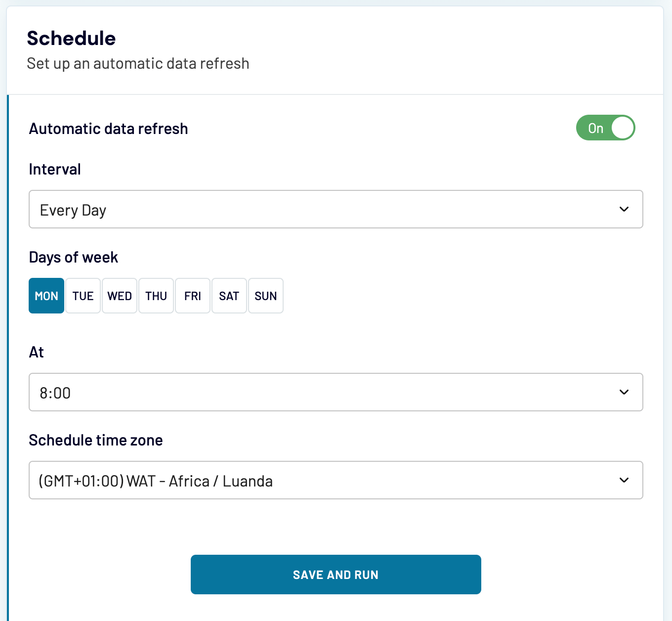Click the time zone chevron icon
Image resolution: width=672 pixels, height=621 pixels.
click(624, 480)
